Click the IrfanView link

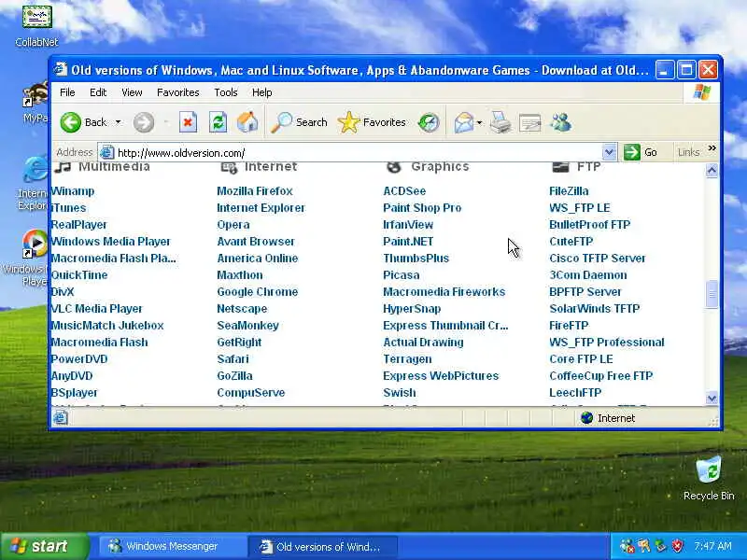[x=408, y=225]
